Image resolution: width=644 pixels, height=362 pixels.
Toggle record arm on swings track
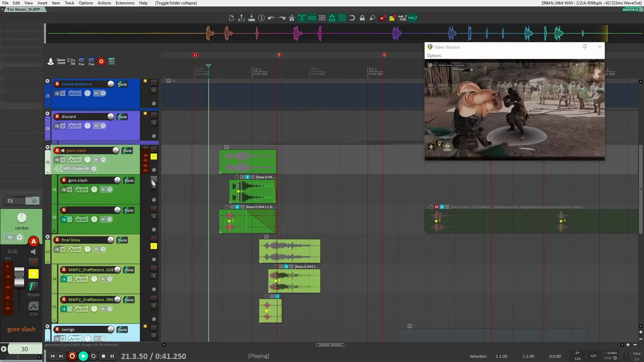(57, 329)
